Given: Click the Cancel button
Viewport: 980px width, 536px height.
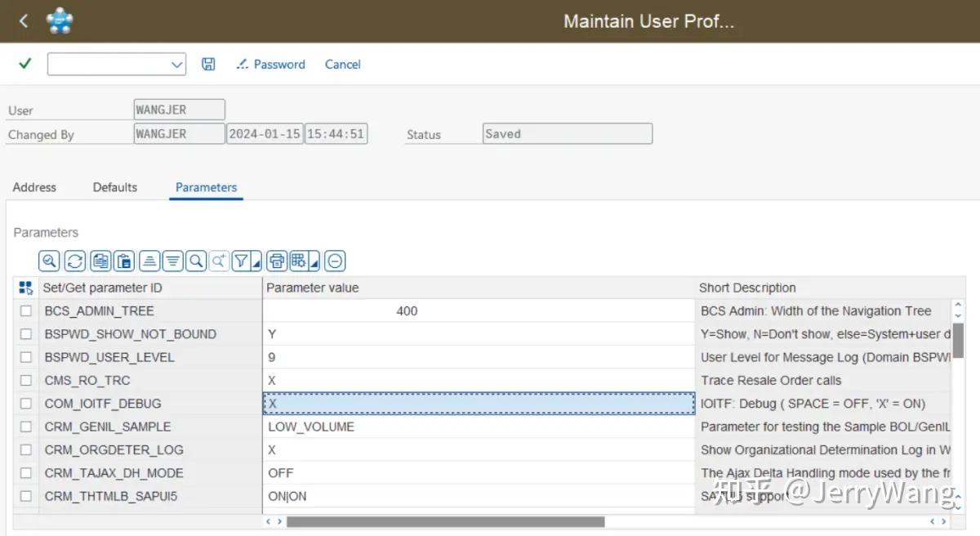Looking at the screenshot, I should (x=343, y=64).
